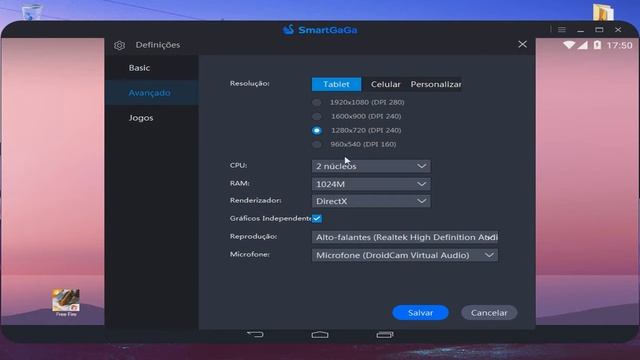Viewport: 640px width, 360px height.
Task: Click the Renderizador label
Action: click(256, 200)
